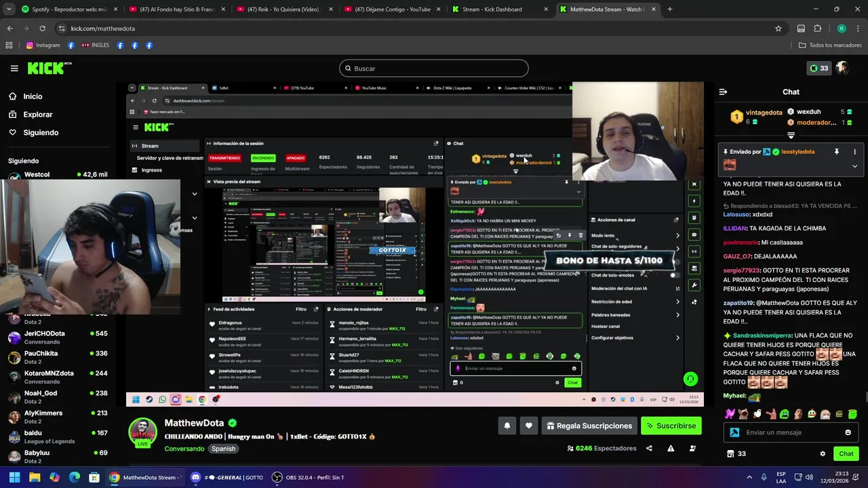Click the lower sidebar chevron beside webcam overlay

(195, 218)
